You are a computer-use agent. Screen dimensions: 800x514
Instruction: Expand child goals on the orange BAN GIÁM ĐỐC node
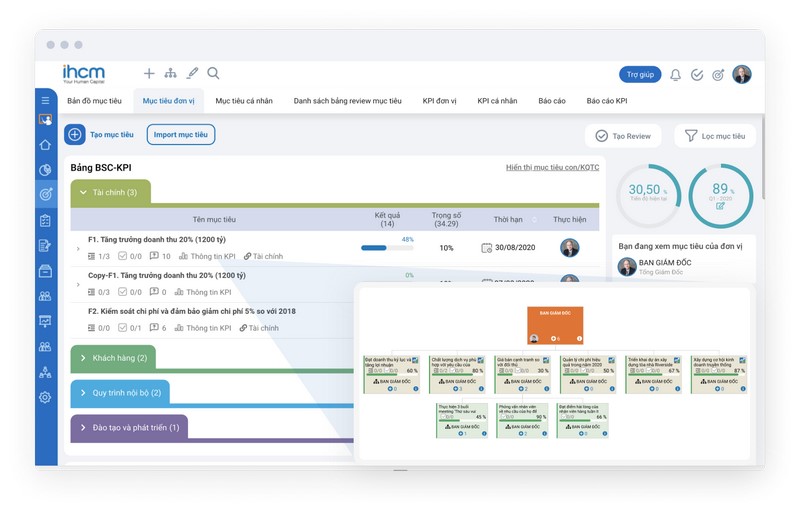pos(553,338)
